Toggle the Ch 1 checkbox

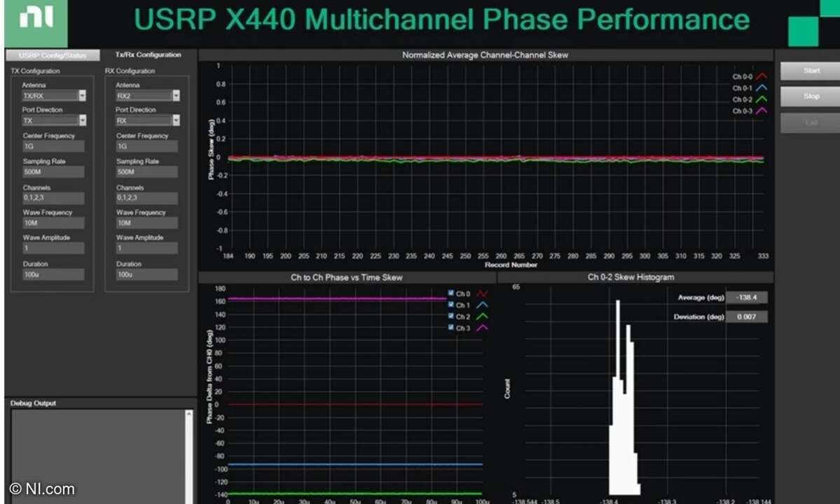[450, 304]
